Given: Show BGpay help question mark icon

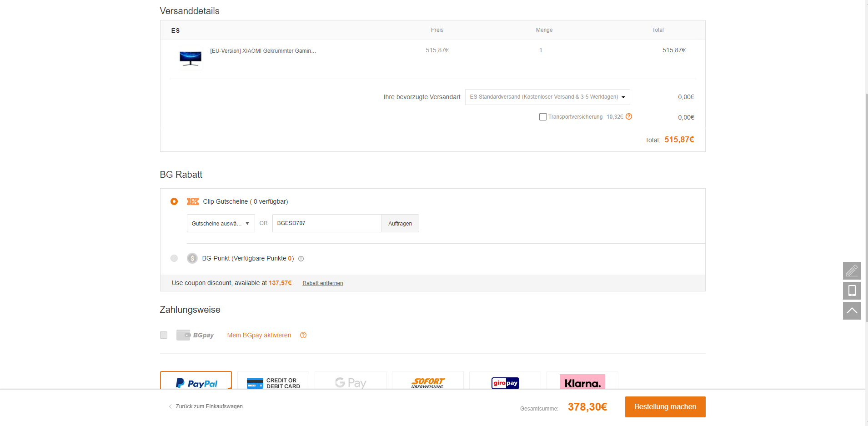Looking at the screenshot, I should 303,335.
